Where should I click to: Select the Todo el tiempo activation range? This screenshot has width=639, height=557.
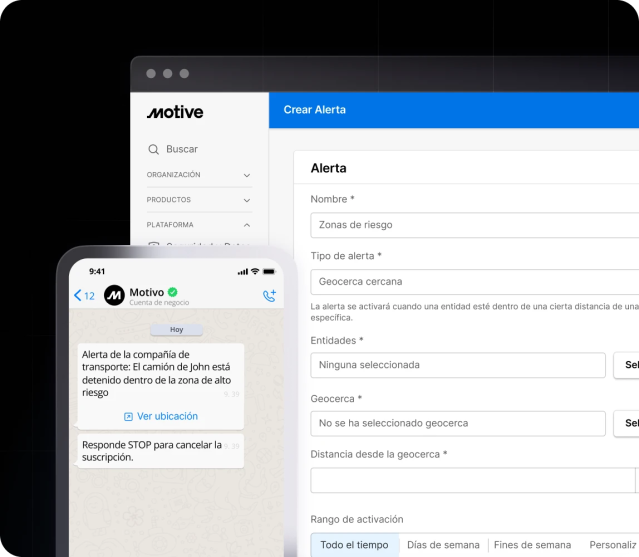coord(355,545)
